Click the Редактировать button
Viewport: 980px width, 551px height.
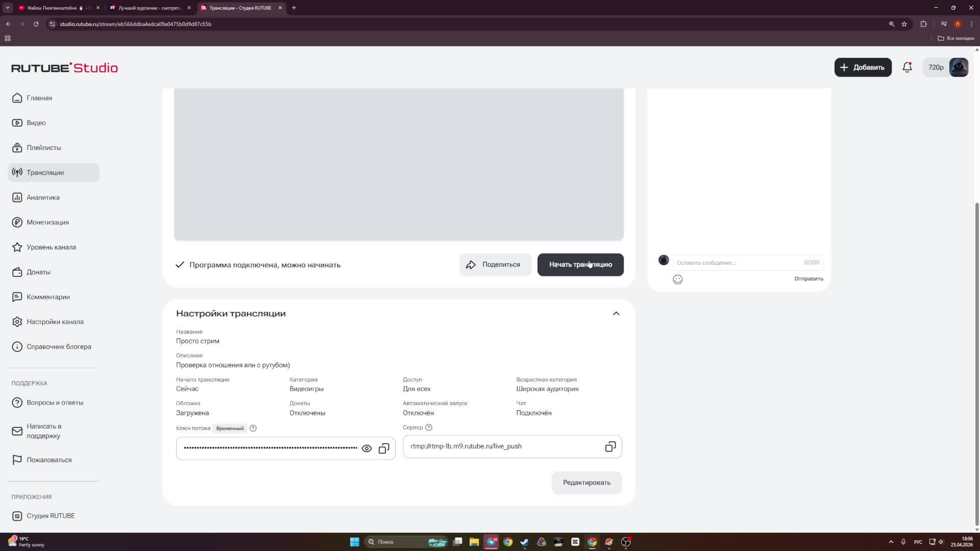point(586,483)
